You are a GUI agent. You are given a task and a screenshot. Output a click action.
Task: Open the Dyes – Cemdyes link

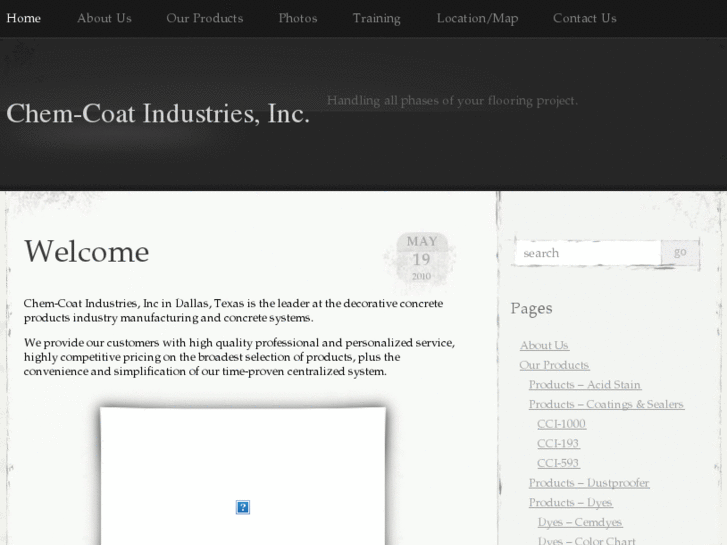pos(580,522)
